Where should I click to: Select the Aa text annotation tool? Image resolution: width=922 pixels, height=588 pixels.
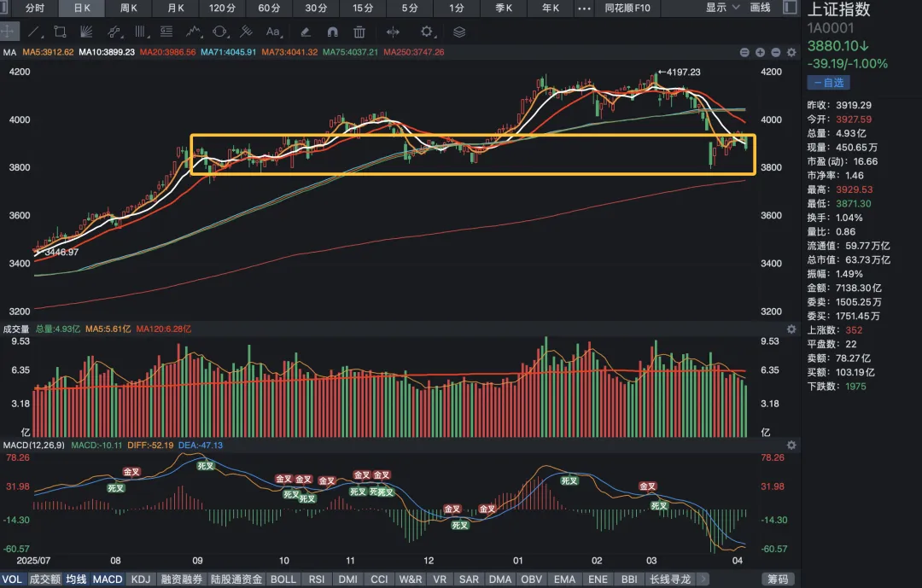click(x=273, y=32)
